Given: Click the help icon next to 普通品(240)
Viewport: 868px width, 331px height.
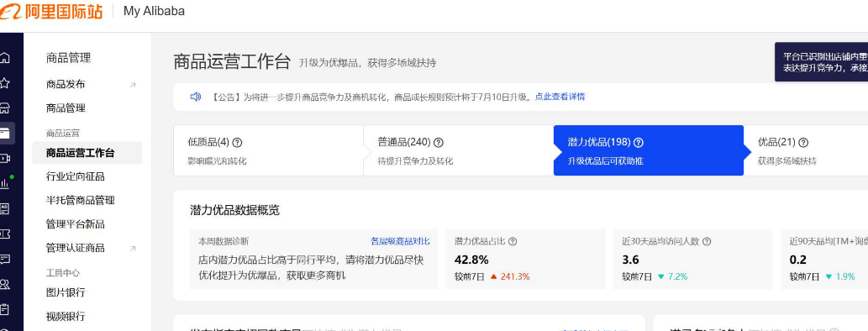Looking at the screenshot, I should [x=439, y=143].
